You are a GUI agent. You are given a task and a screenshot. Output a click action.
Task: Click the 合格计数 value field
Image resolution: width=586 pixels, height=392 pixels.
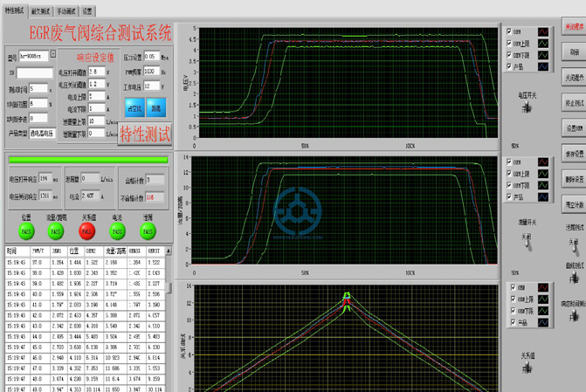154,180
